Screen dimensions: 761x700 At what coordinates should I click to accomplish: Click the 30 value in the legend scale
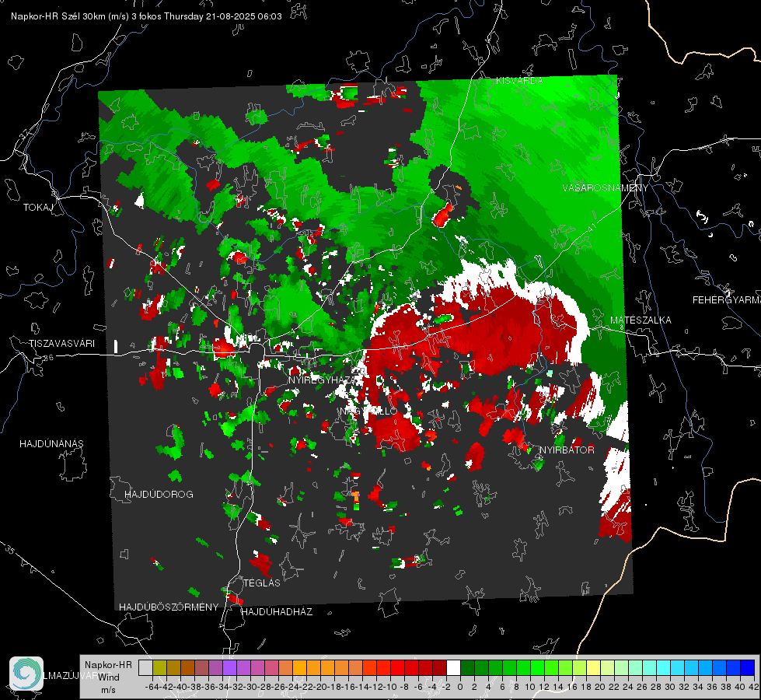tap(670, 687)
